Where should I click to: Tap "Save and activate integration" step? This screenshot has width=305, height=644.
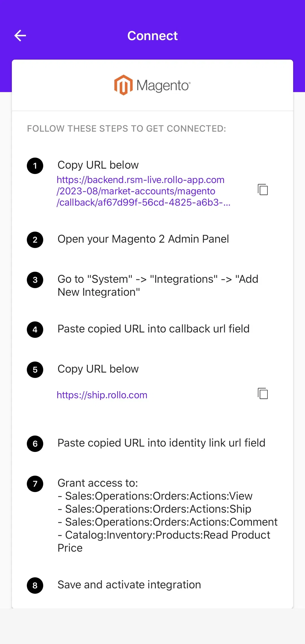click(x=129, y=585)
